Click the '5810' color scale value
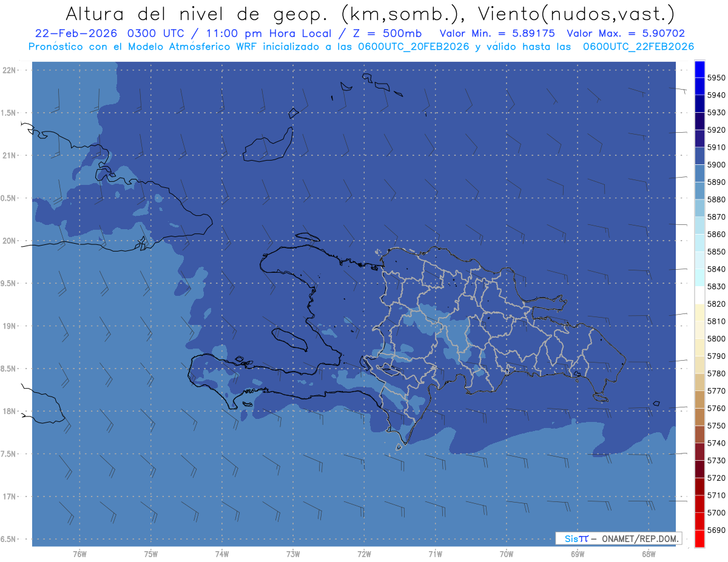The image size is (728, 562). 716,321
